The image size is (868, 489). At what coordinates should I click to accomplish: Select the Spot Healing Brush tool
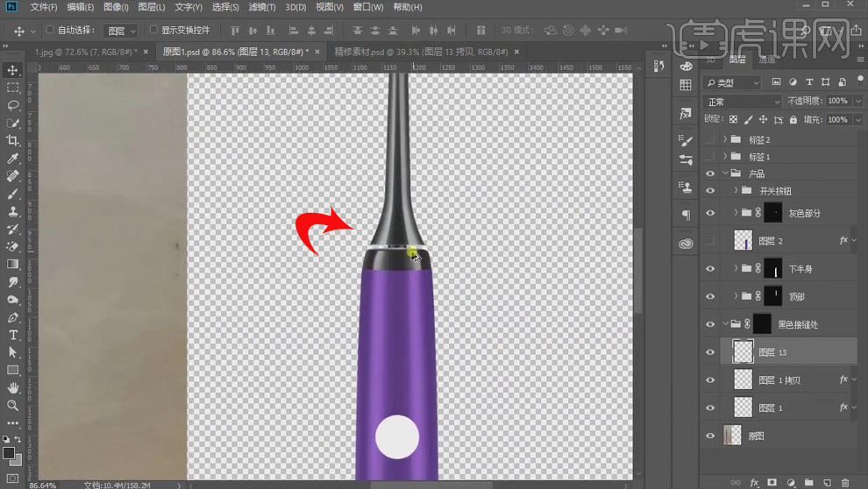pos(13,176)
